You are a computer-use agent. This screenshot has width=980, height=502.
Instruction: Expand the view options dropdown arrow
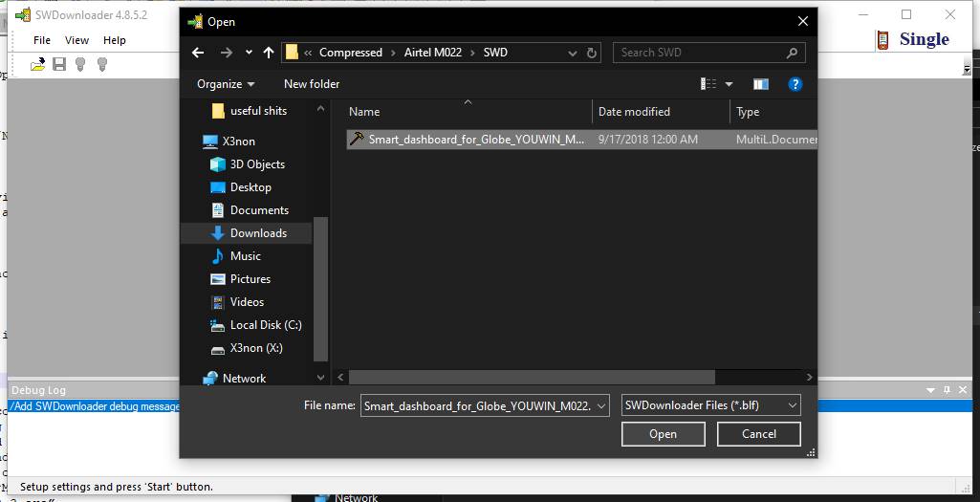(x=730, y=84)
